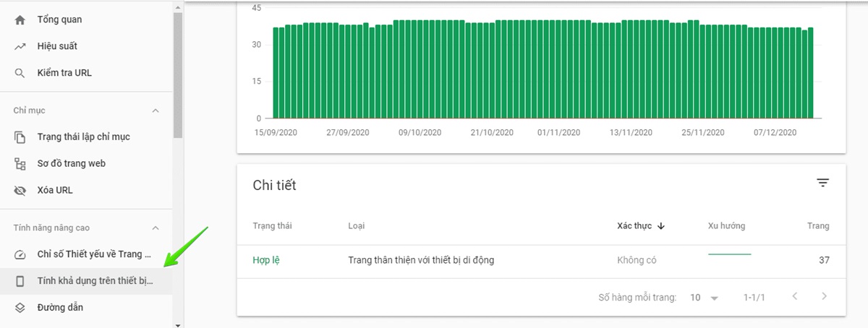The width and height of the screenshot is (868, 328).
Task: Click the green trend sparkline
Action: pos(729,254)
